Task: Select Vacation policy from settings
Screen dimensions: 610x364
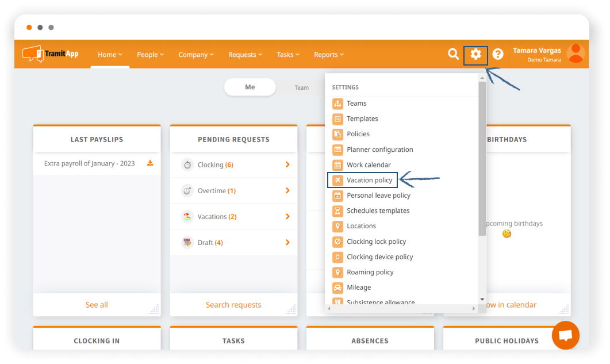Action: (369, 180)
